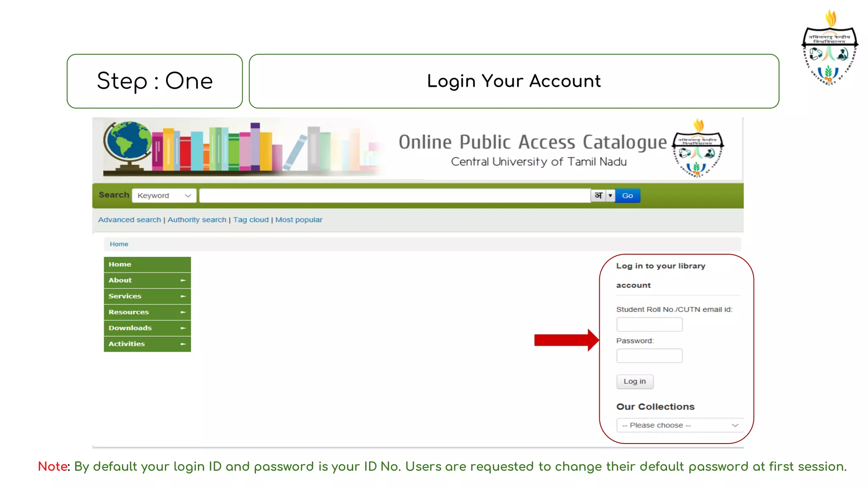
Task: Click the university crest at slide top-right
Action: click(x=830, y=47)
